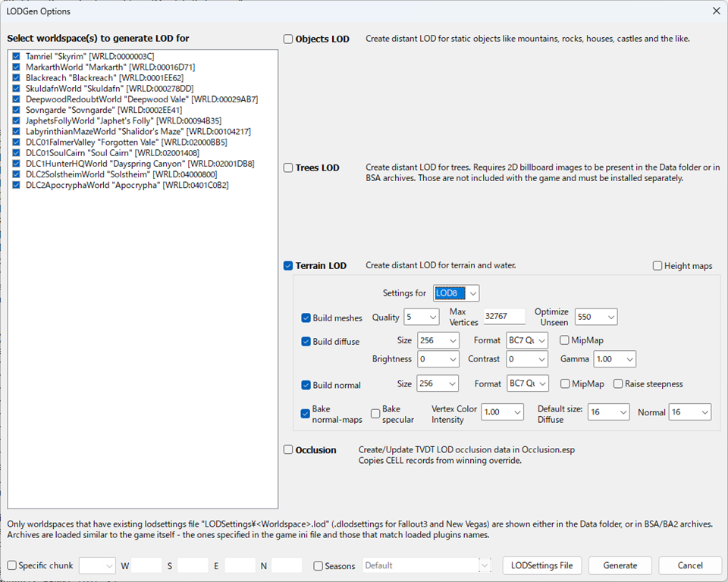The width and height of the screenshot is (728, 582).
Task: Close the LODGen Options window
Action: click(717, 11)
